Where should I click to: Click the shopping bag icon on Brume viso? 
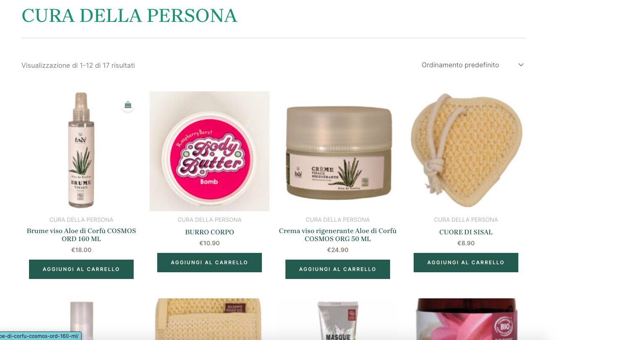[x=128, y=105]
